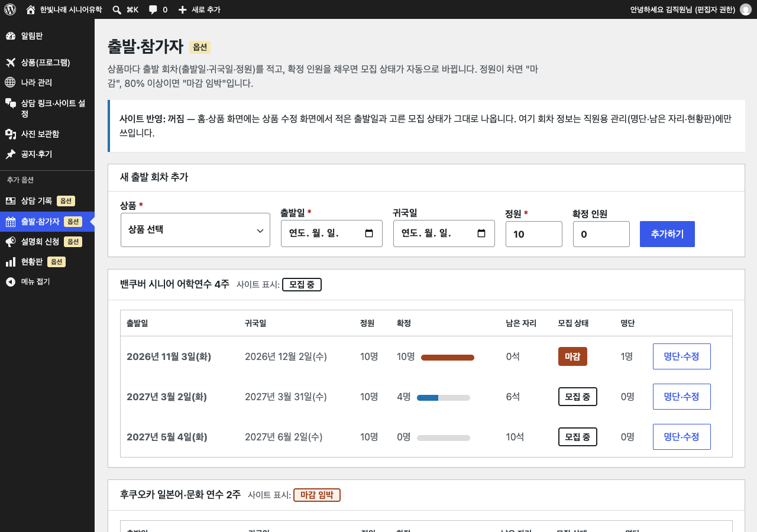This screenshot has width=757, height=532.
Task: Click the 새 출발 회차 추가 heading
Action: 154,177
